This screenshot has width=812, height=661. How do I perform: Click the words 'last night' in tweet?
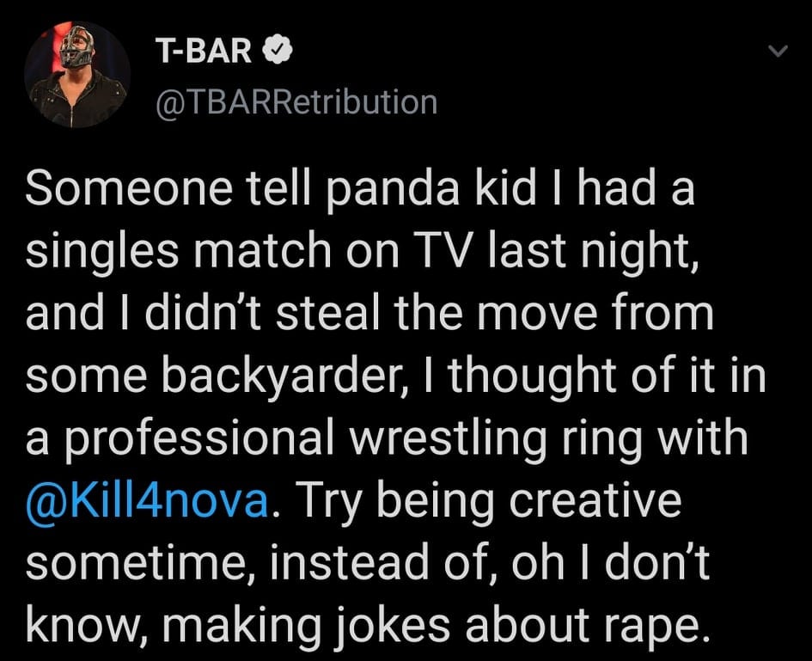595,252
